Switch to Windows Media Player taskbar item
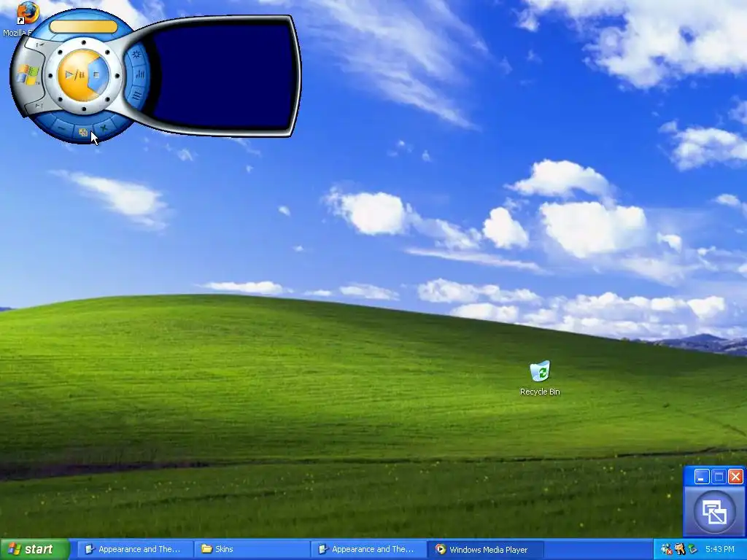 pos(485,550)
